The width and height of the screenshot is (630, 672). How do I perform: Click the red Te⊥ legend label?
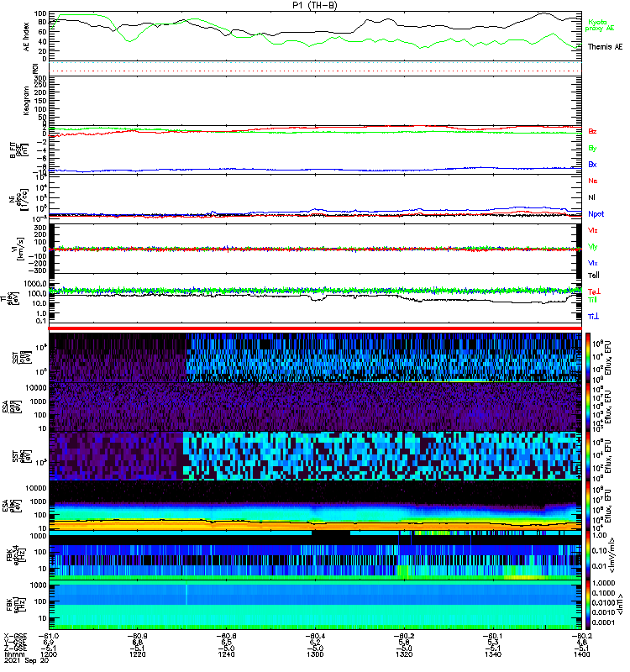[x=594, y=291]
